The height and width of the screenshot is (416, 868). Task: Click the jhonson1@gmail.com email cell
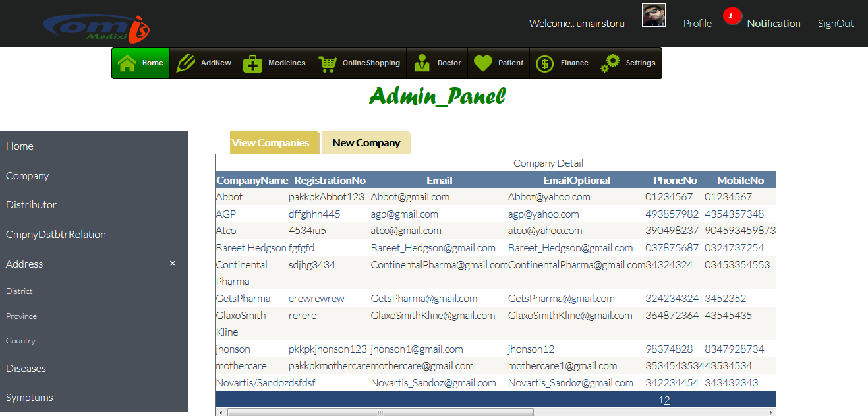tap(417, 349)
